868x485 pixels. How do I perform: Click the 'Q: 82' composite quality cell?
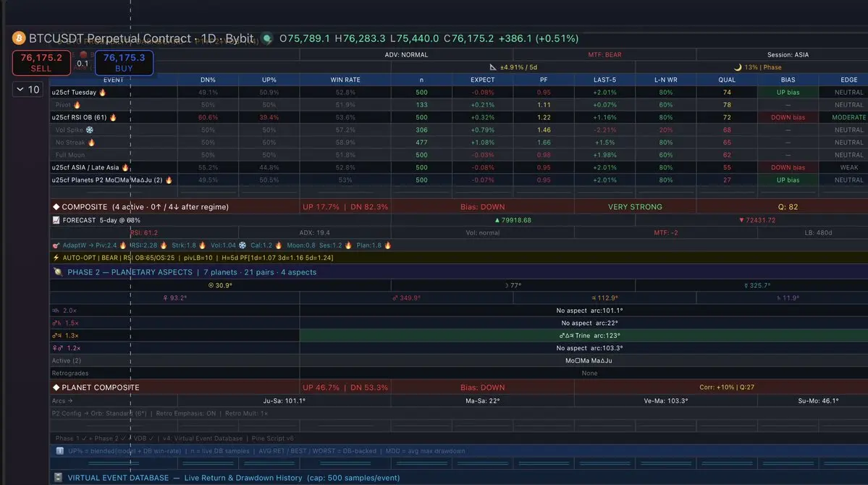(788, 206)
